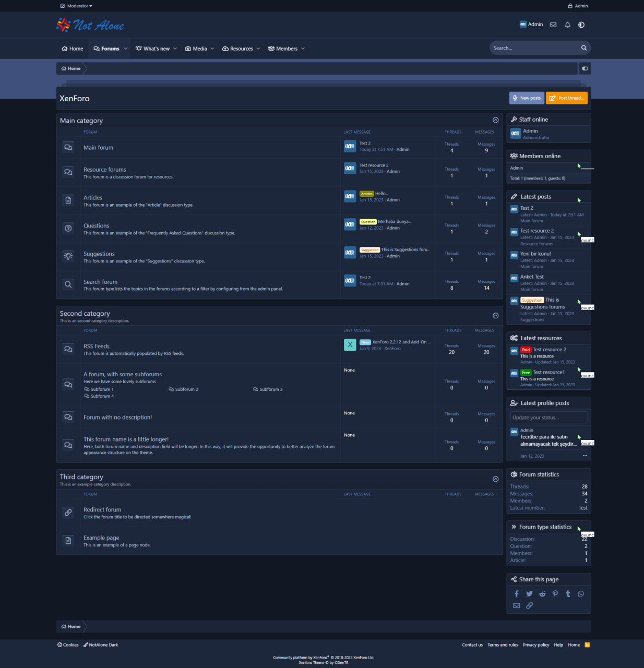Toggle sidebar with breadcrumb bar switch
The height and width of the screenshot is (668, 644).
(x=585, y=68)
